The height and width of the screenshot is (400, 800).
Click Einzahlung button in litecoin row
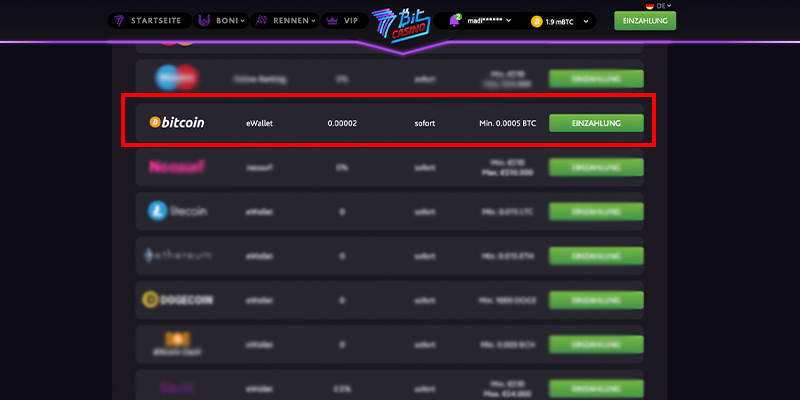tap(596, 211)
